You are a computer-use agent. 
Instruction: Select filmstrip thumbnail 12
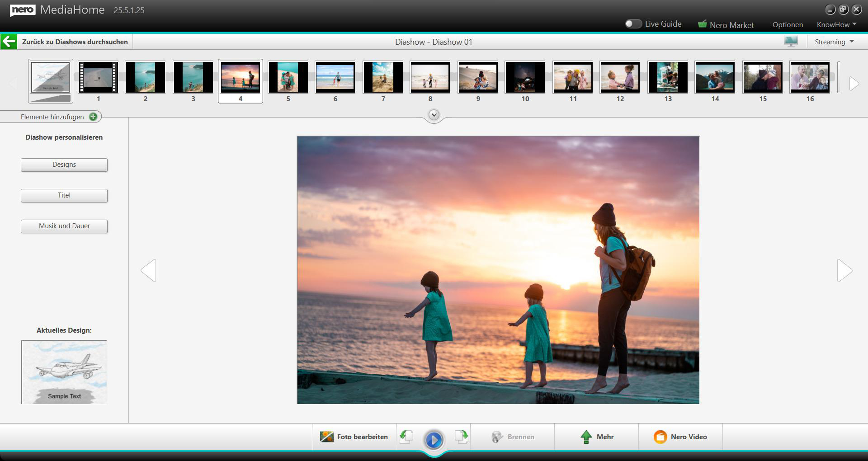pos(620,77)
